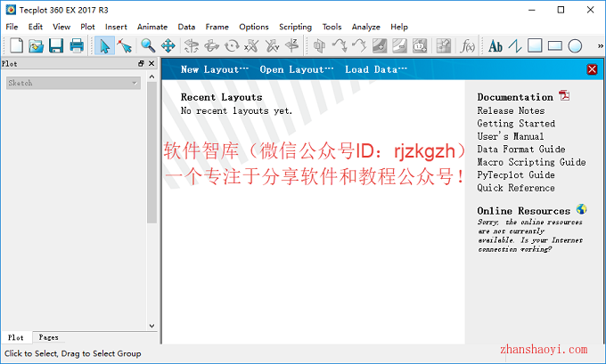The height and width of the screenshot is (364, 606).
Task: Open the Edit menu
Action: pyautogui.click(x=35, y=27)
